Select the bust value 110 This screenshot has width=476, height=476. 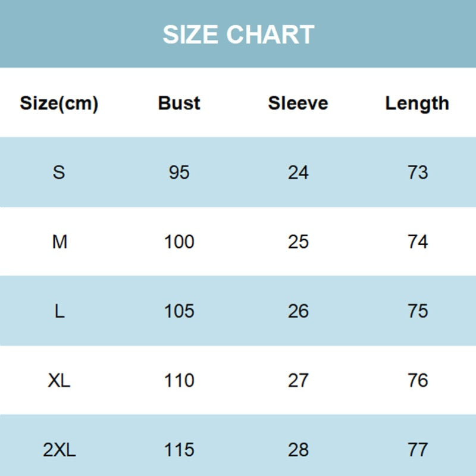179,380
